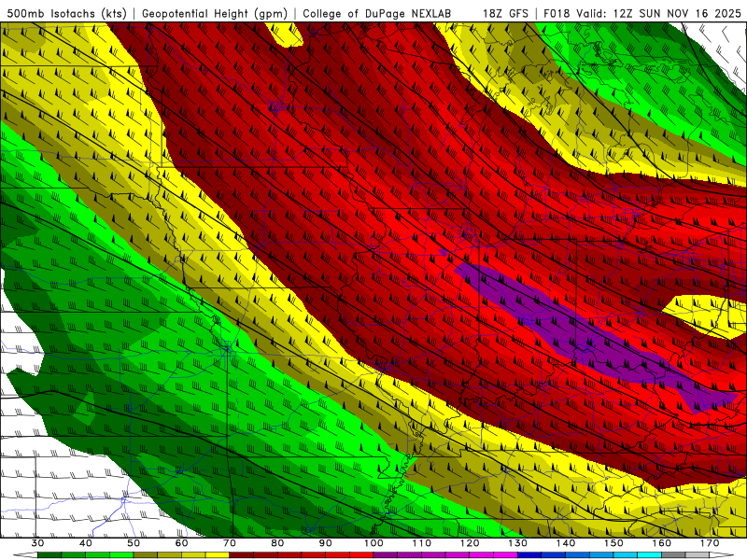Click the 130 kt legend label
The width and height of the screenshot is (747, 560).
click(517, 543)
